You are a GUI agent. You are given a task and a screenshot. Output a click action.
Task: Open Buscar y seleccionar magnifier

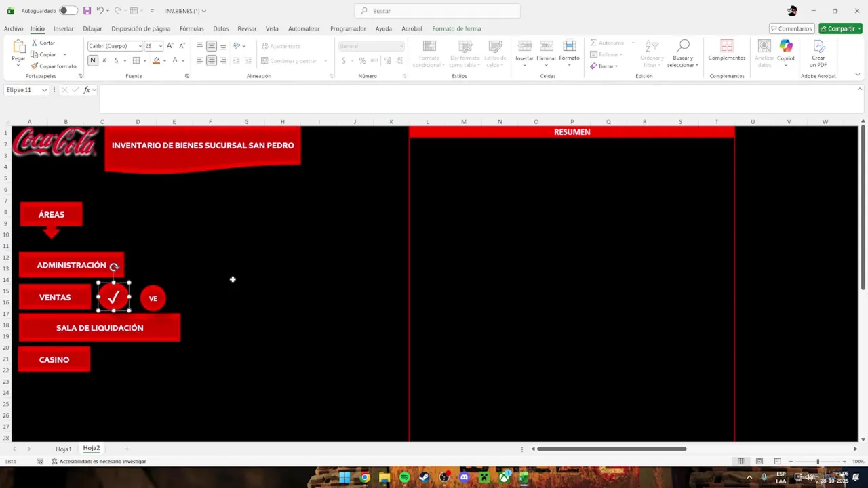(683, 53)
